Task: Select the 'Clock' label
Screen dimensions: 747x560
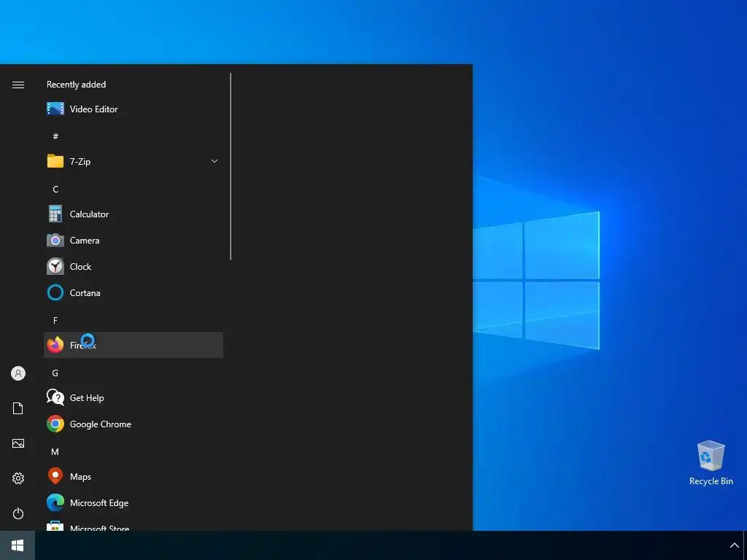Action: pos(80,267)
